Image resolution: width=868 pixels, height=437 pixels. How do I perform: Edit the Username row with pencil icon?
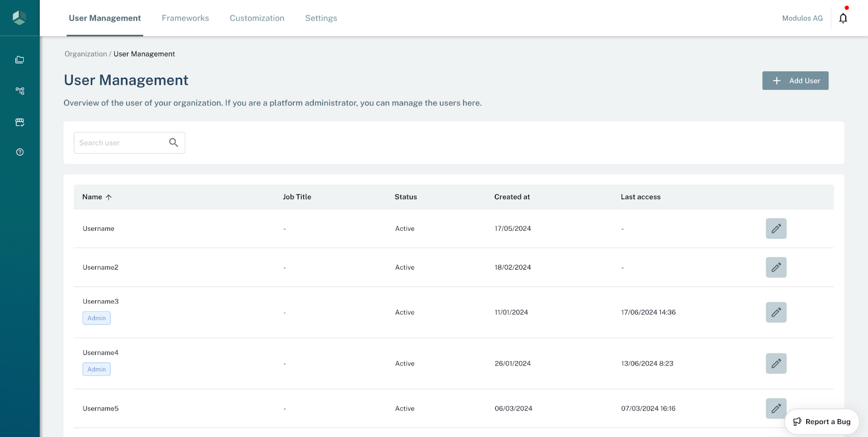pos(776,229)
